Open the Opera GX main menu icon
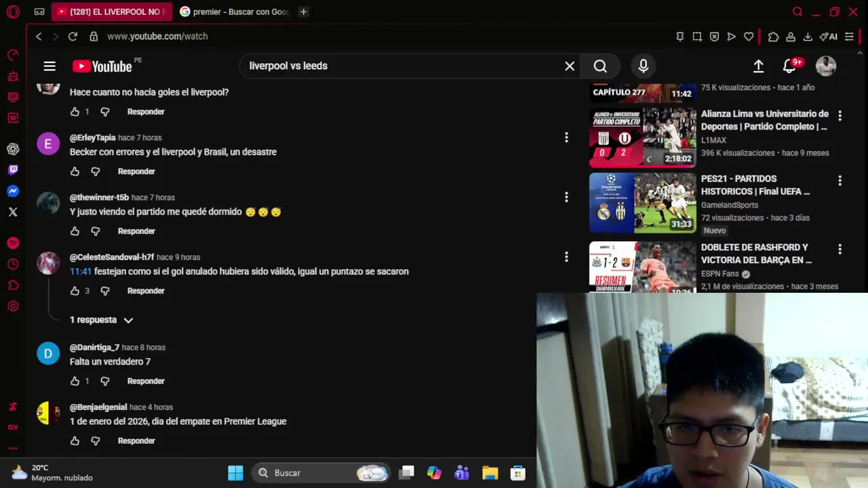This screenshot has width=868, height=488. pyautogui.click(x=13, y=12)
